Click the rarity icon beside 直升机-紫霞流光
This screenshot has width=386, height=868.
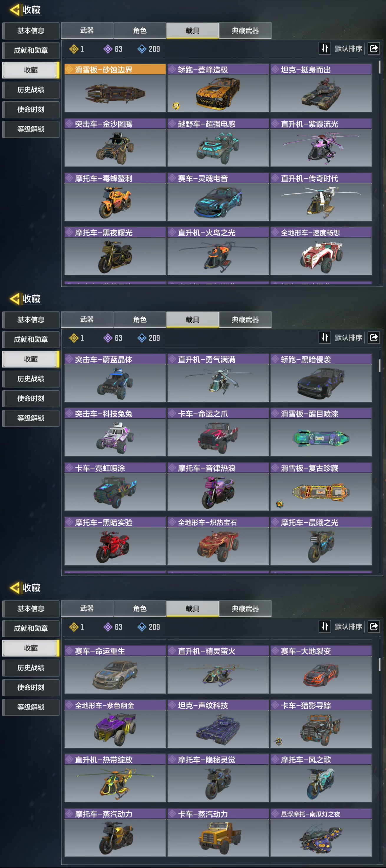pos(276,124)
